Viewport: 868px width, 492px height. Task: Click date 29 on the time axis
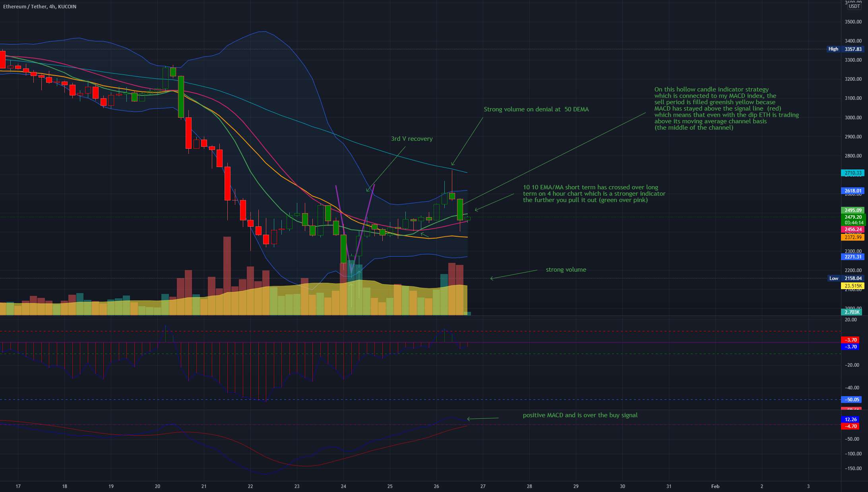coord(576,486)
